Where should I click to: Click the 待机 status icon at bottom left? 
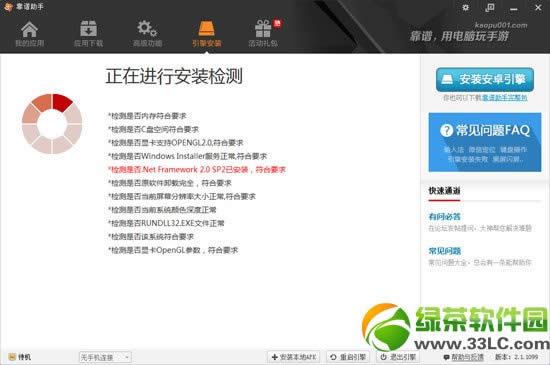point(12,357)
